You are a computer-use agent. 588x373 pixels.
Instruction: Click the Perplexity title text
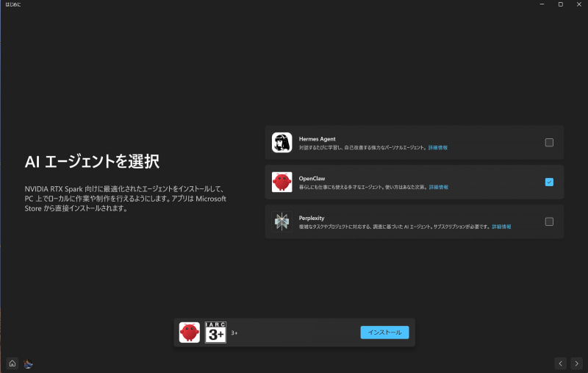coord(312,218)
